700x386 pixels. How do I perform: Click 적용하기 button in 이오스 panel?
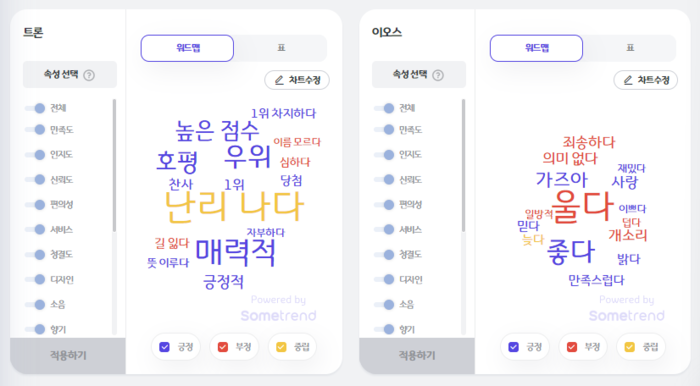[417, 356]
